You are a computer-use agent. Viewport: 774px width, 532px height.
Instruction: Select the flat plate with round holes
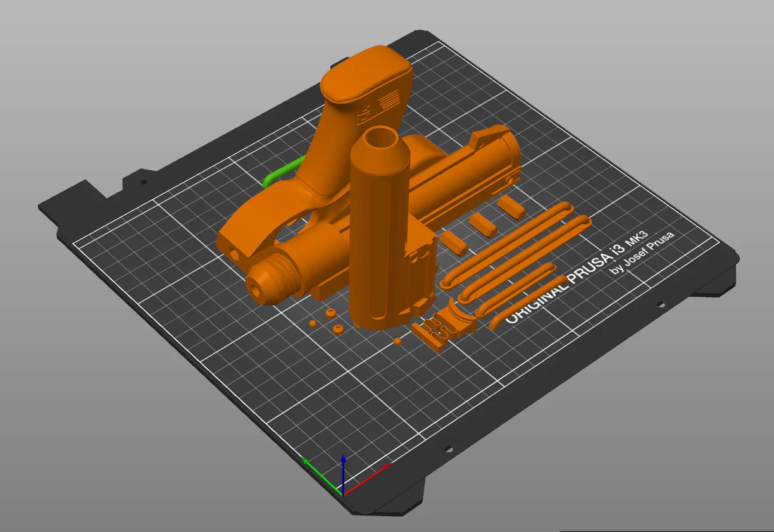(x=433, y=332)
